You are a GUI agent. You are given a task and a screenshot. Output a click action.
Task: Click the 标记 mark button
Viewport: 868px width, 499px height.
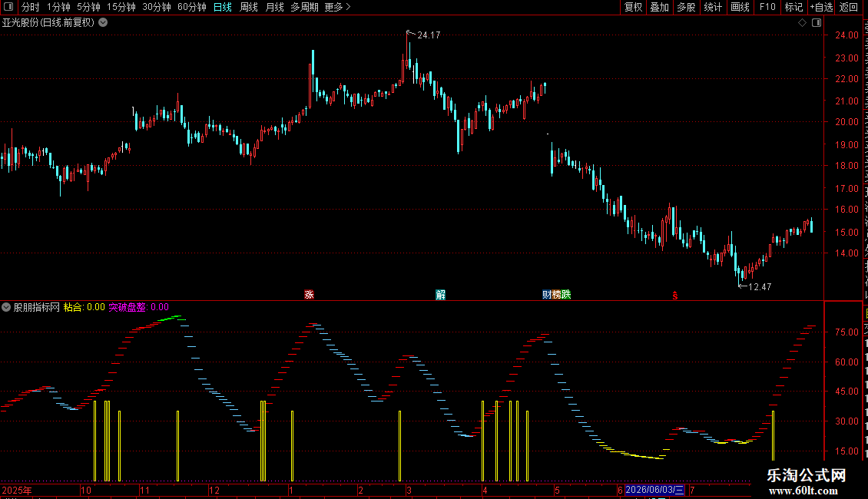click(793, 7)
